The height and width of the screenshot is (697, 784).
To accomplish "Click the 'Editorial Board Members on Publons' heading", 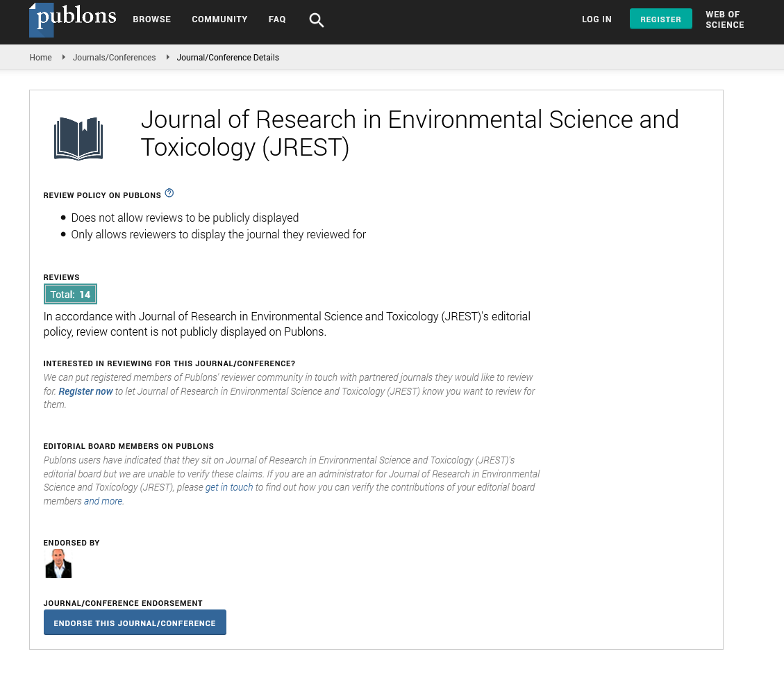I will [x=128, y=446].
